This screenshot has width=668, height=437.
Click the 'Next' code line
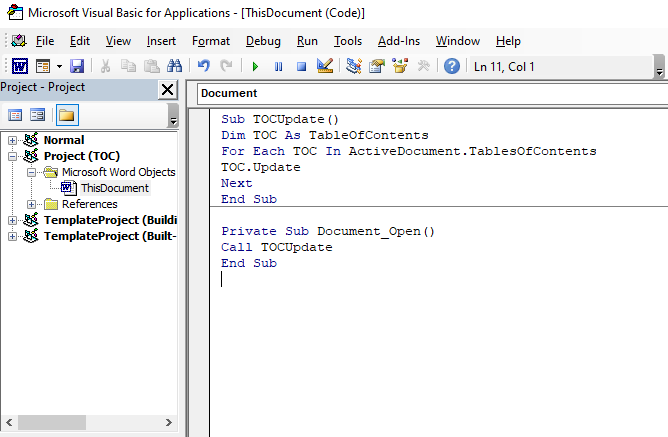[236, 183]
